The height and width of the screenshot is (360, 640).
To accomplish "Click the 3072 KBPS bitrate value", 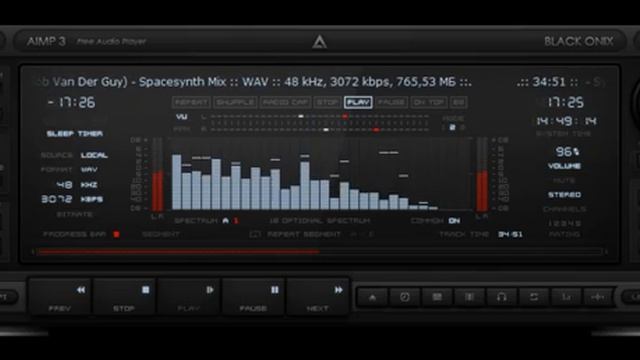I will tap(72, 199).
